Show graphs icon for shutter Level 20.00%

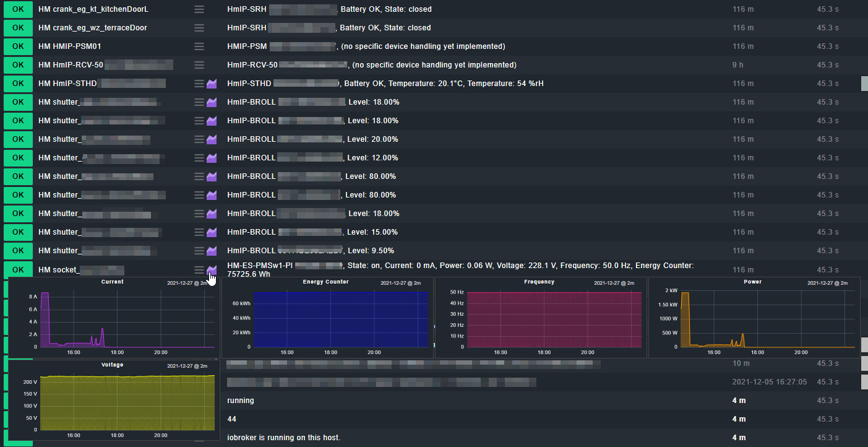click(x=212, y=139)
